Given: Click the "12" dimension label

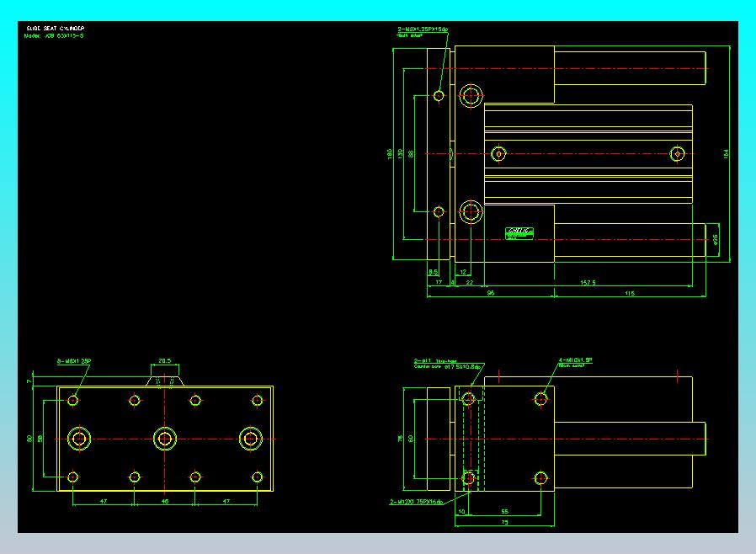Looking at the screenshot, I should pyautogui.click(x=463, y=272).
